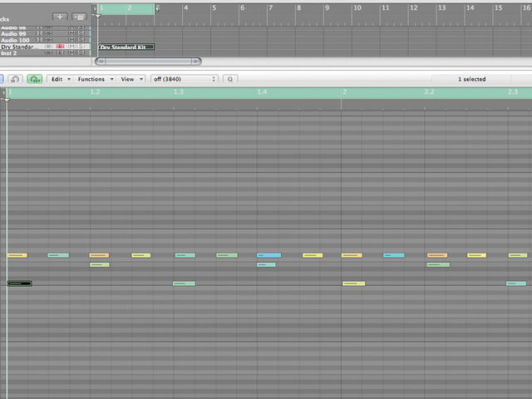Solo the Inst 2 track

tap(81, 53)
